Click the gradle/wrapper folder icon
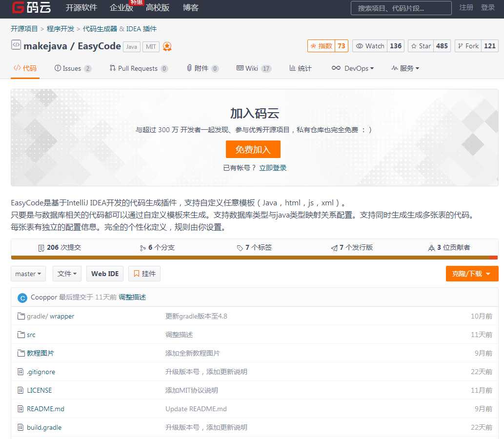504x439 pixels. click(x=21, y=316)
